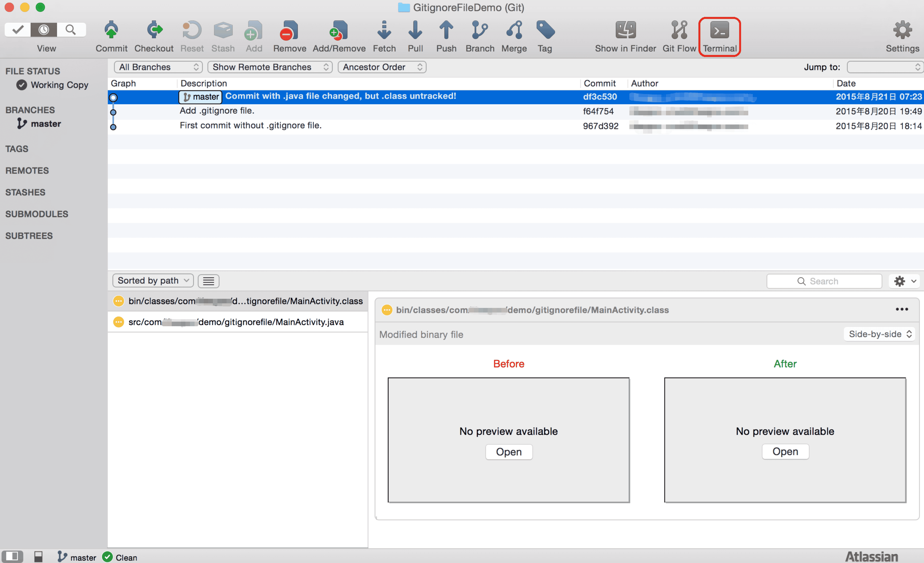Switch to File Status checkmark view

pos(18,30)
